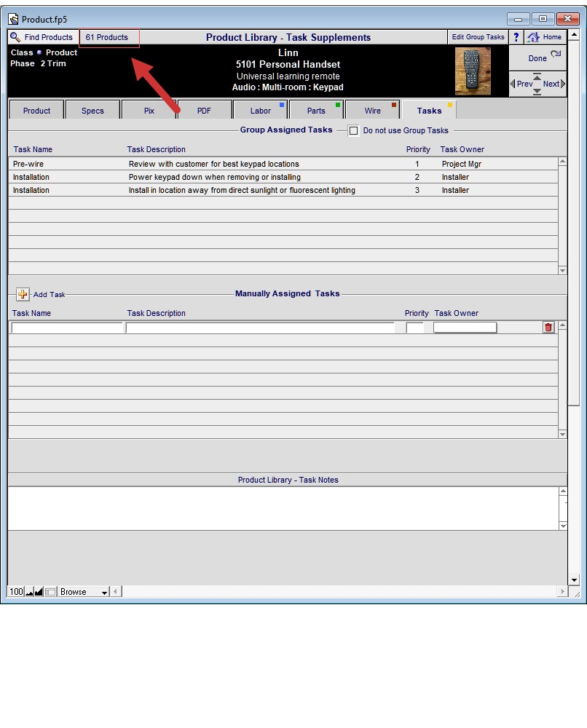
Task: Select the Pre-wire task row
Action: pos(283,164)
